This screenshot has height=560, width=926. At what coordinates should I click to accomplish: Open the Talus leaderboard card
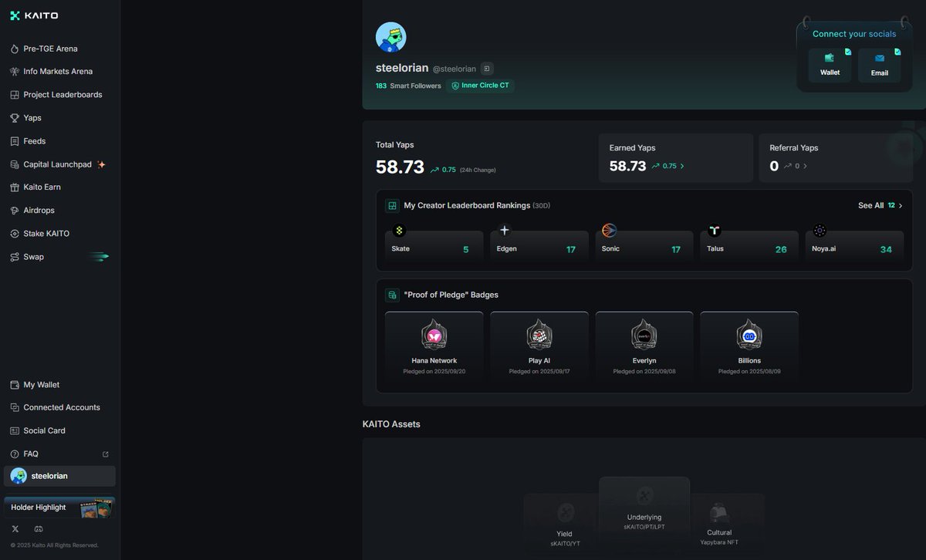pyautogui.click(x=749, y=247)
